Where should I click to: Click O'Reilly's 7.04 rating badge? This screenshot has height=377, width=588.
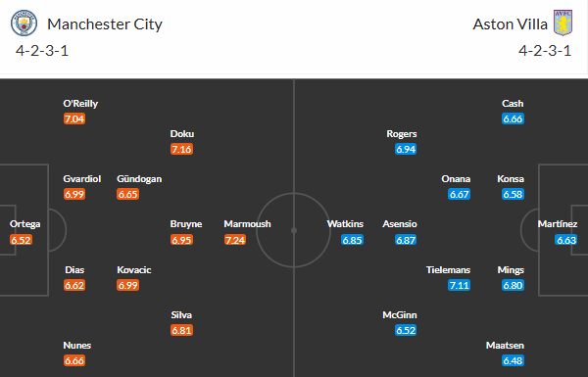coord(74,118)
